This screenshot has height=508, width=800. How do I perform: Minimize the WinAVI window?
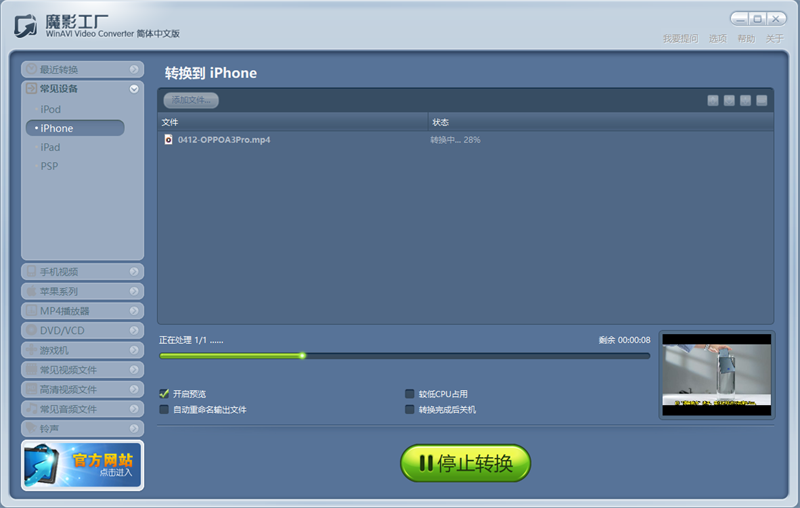[x=741, y=19]
